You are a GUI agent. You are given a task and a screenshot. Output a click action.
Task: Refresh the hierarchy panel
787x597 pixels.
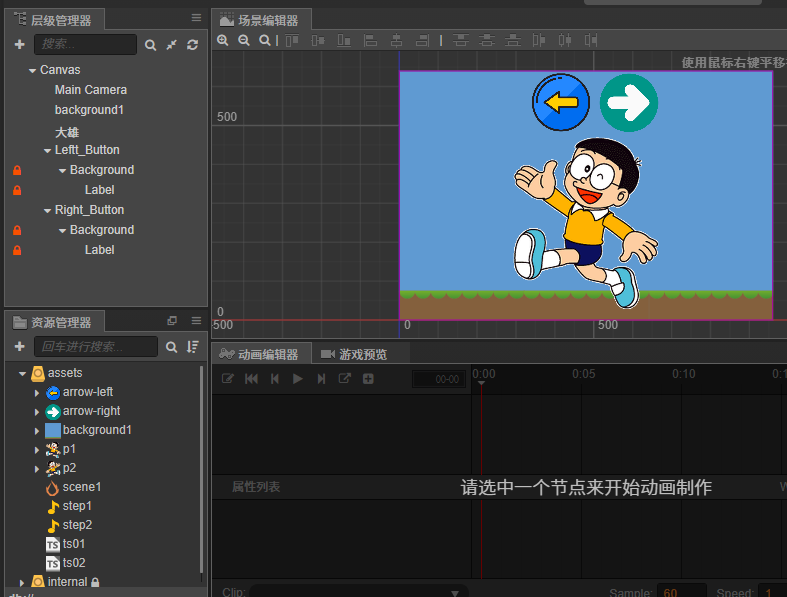coord(193,45)
